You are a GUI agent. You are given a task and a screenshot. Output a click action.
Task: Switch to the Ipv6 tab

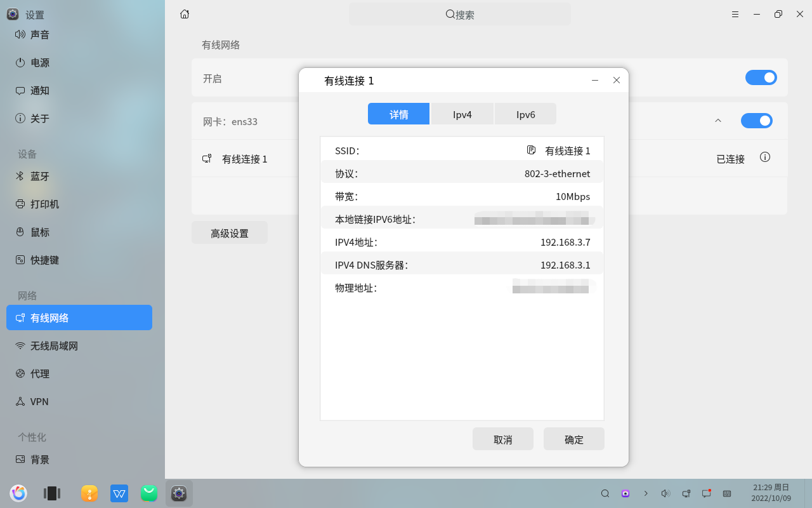point(526,114)
